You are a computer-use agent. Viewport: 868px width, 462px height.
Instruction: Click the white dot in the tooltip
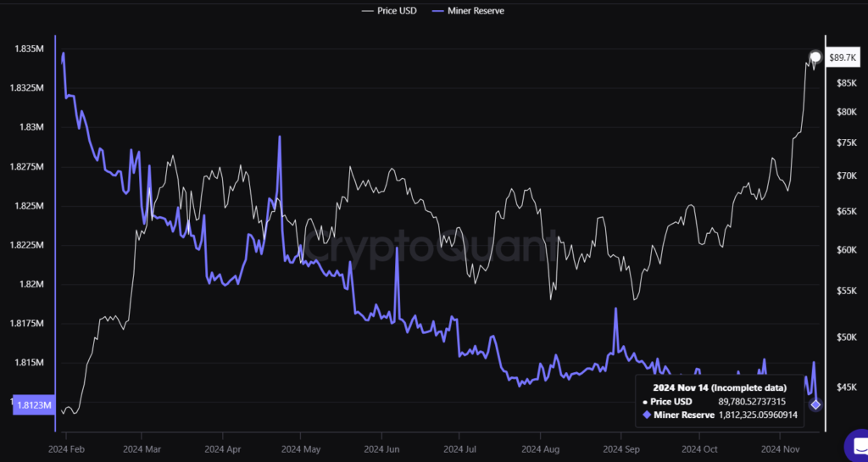[645, 401]
